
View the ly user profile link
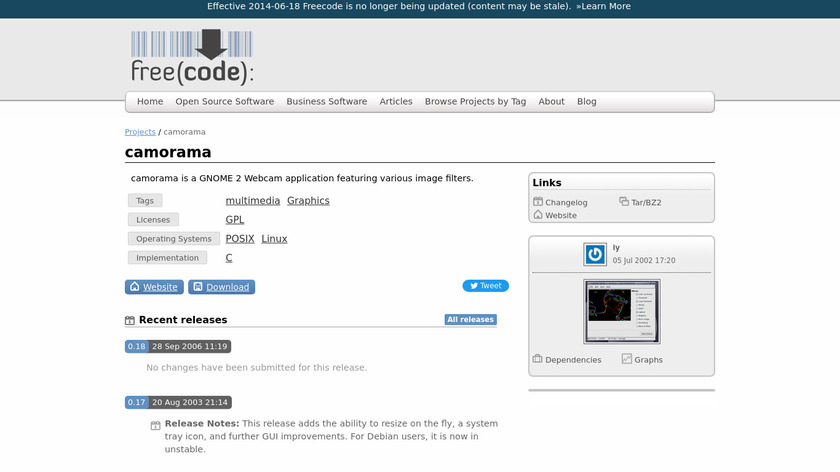616,248
